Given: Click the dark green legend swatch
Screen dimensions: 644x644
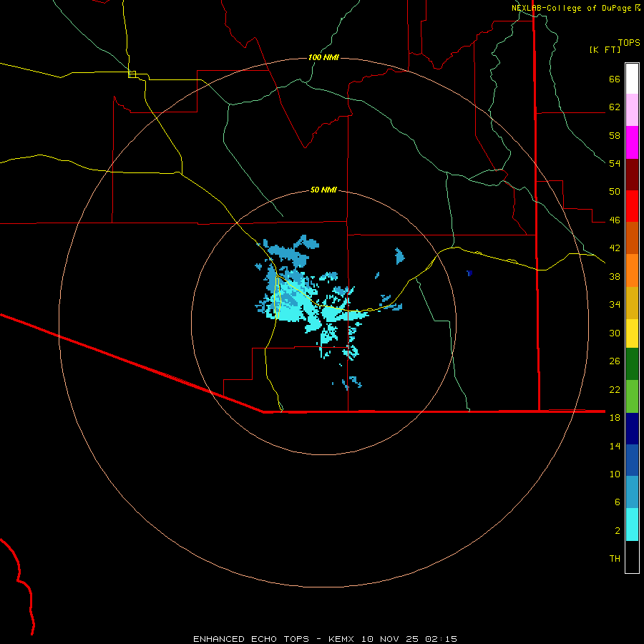Looking at the screenshot, I should point(632,364).
